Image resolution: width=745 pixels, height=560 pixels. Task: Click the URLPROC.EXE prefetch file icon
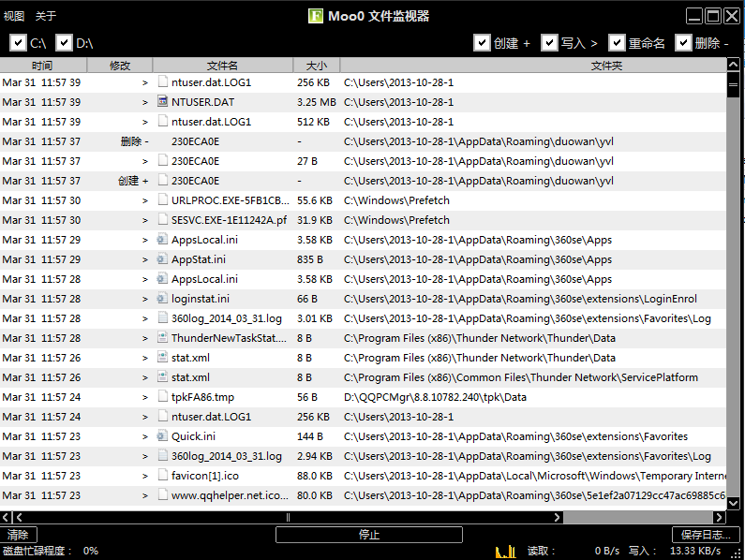coord(163,200)
